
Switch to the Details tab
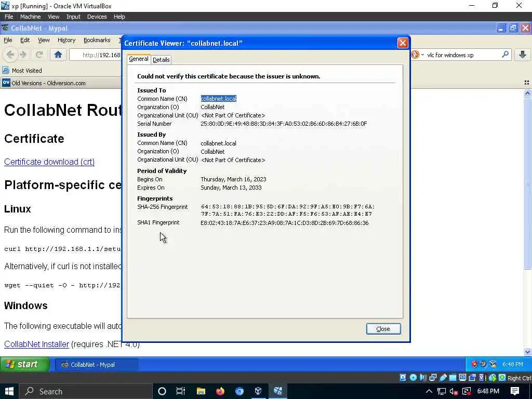tap(161, 60)
